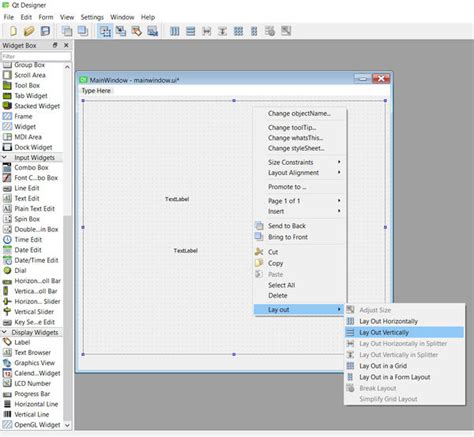Choose Bring to Front in context menu
The image size is (474, 437).
299,237
